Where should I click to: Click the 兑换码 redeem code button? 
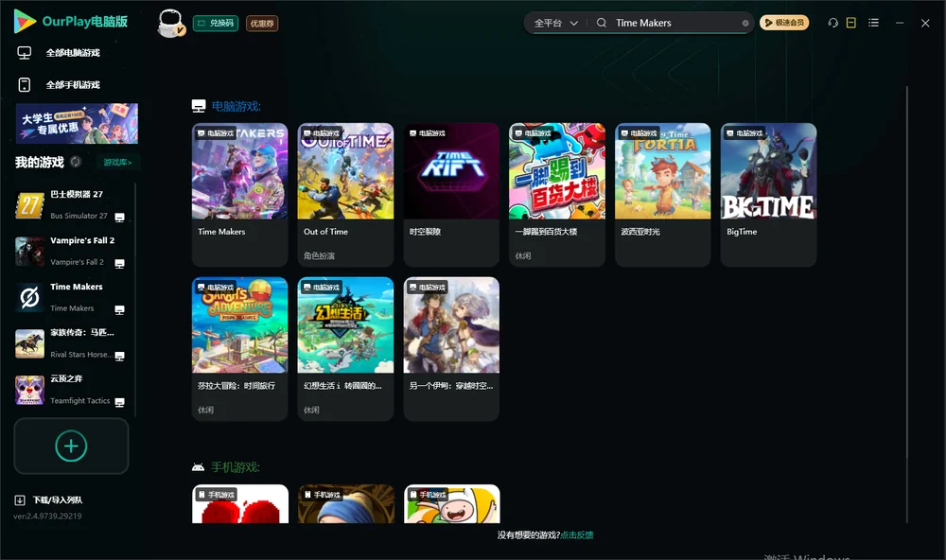pyautogui.click(x=216, y=23)
